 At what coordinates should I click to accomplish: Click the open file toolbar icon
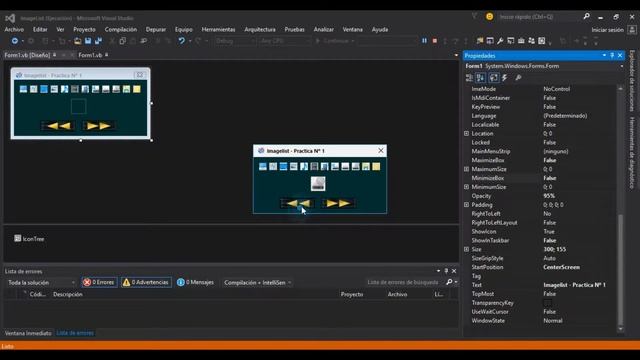(78, 41)
